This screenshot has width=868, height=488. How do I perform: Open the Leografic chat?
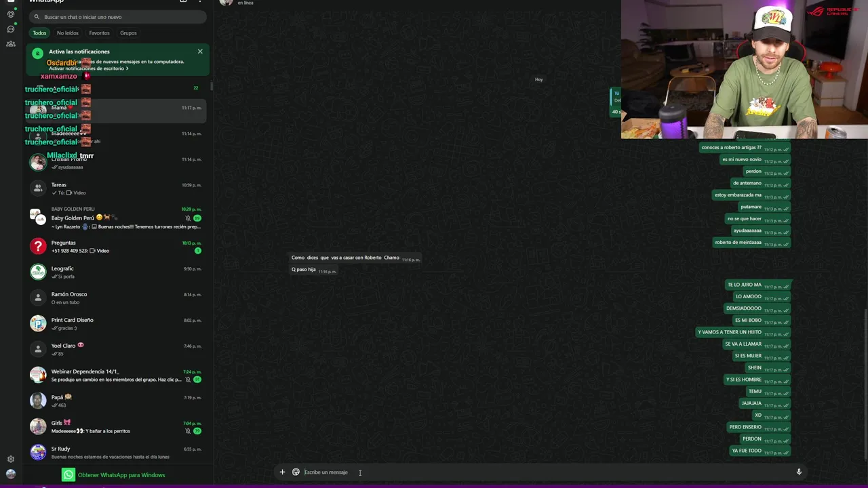(117, 272)
